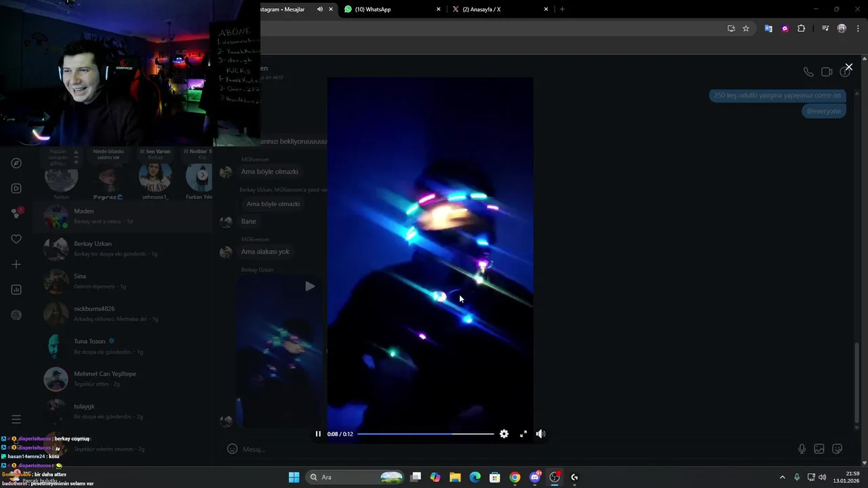Close the Anasayfa / X tab

[x=546, y=9]
